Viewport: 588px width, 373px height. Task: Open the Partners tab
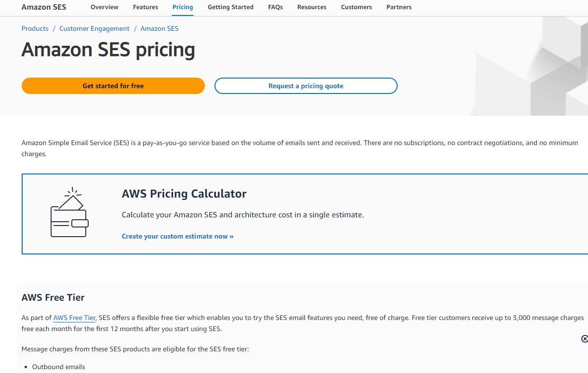click(x=399, y=7)
